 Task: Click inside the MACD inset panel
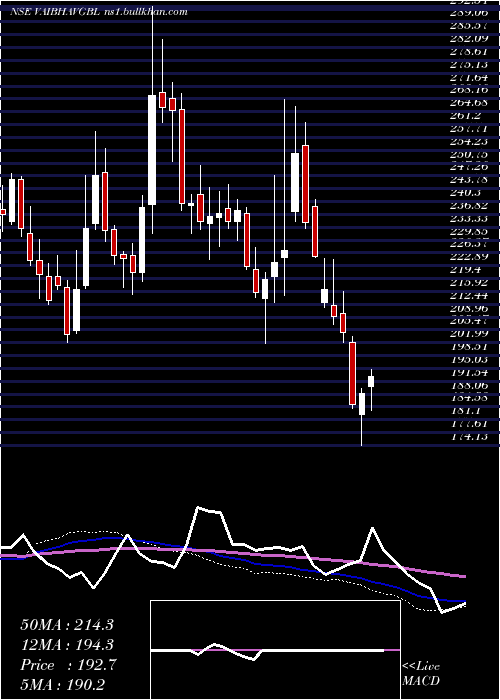(x=275, y=650)
